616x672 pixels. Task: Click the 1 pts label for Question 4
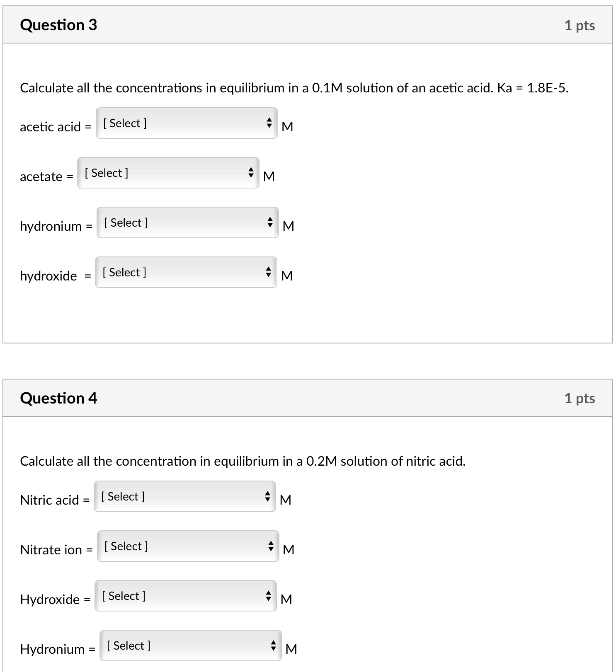(x=580, y=398)
